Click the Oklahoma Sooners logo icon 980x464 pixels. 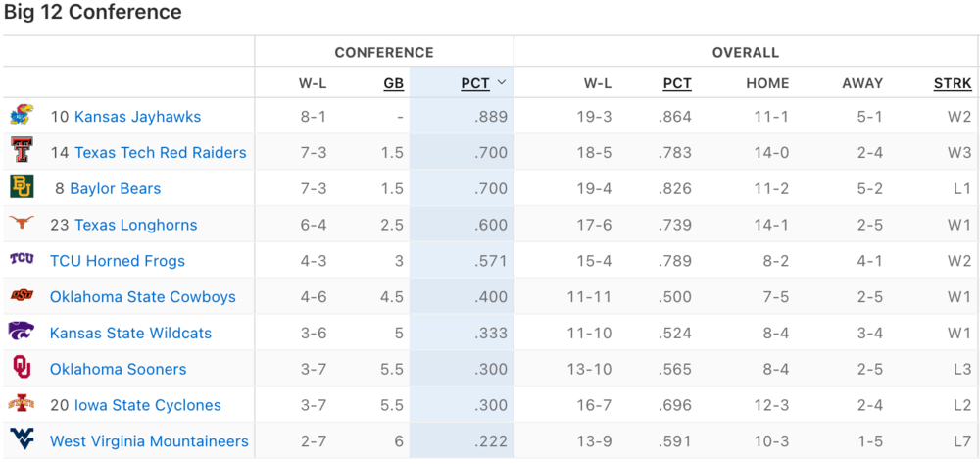pos(22,369)
